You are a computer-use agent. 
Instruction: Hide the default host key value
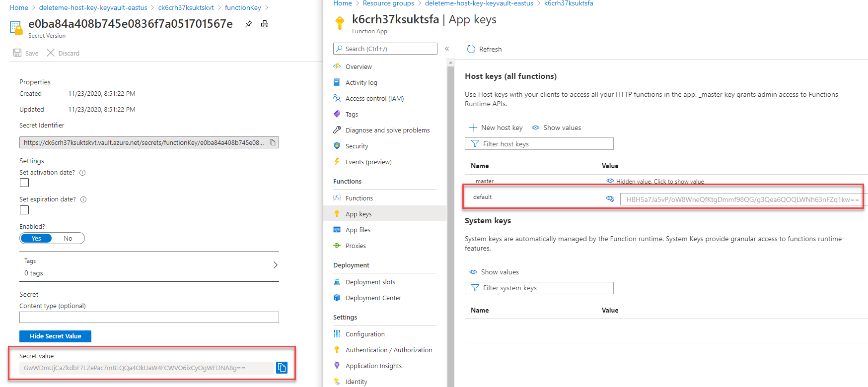point(610,198)
